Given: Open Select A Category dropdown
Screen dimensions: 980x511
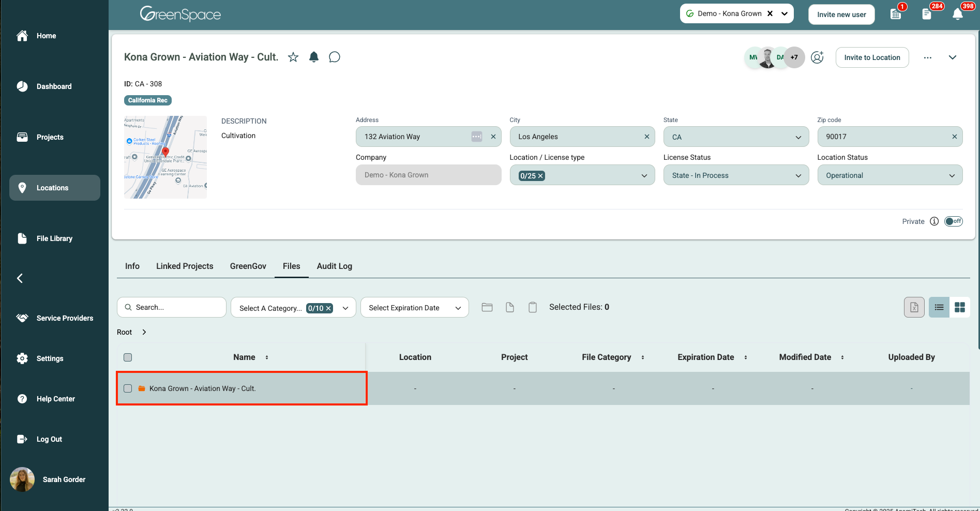Looking at the screenshot, I should 293,308.
